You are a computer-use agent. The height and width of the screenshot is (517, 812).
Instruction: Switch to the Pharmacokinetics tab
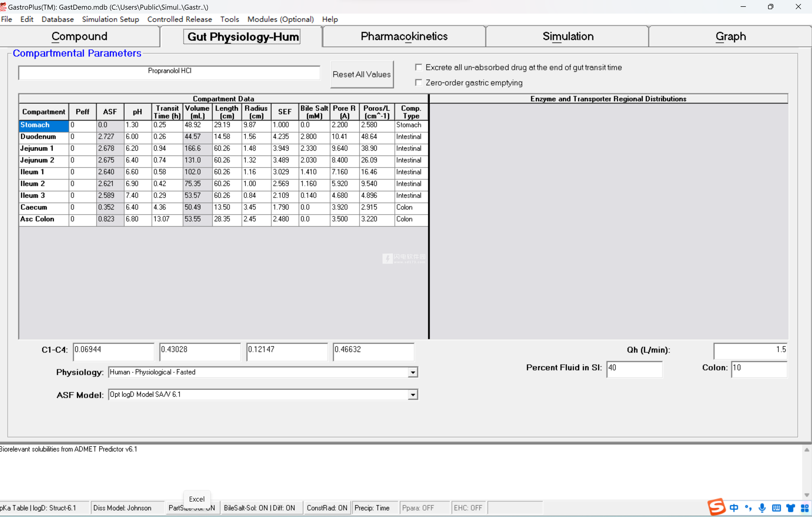404,36
